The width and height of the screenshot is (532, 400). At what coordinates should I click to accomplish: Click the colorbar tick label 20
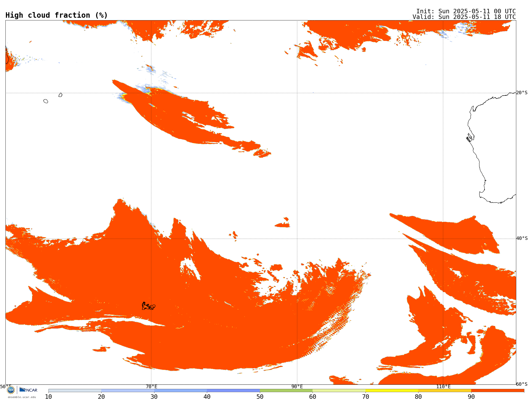click(x=101, y=397)
